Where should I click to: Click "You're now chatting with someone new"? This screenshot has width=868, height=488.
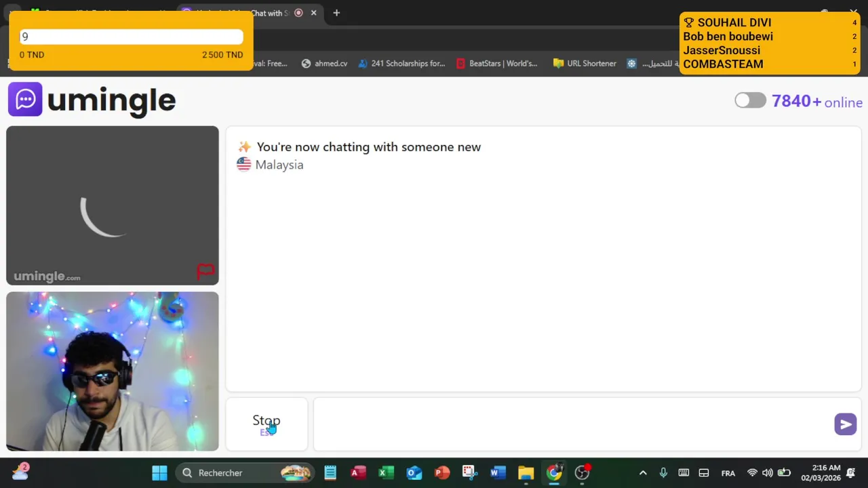(x=369, y=147)
